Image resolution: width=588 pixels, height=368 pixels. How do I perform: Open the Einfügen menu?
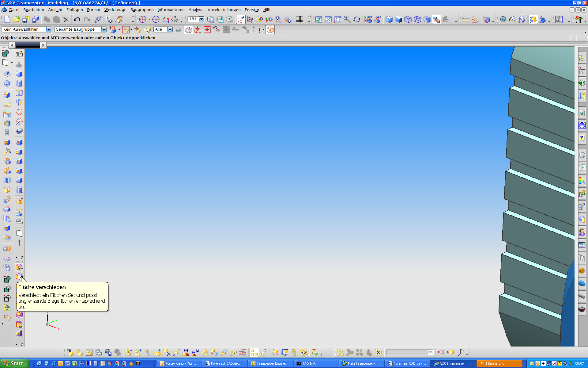point(74,10)
